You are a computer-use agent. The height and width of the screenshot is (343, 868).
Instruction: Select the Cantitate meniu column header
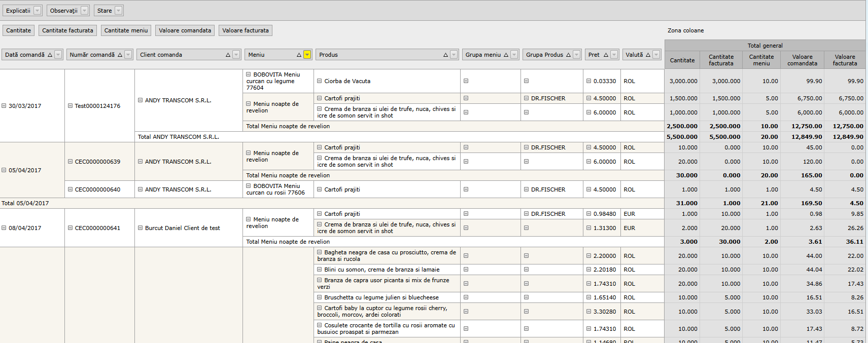pyautogui.click(x=761, y=60)
